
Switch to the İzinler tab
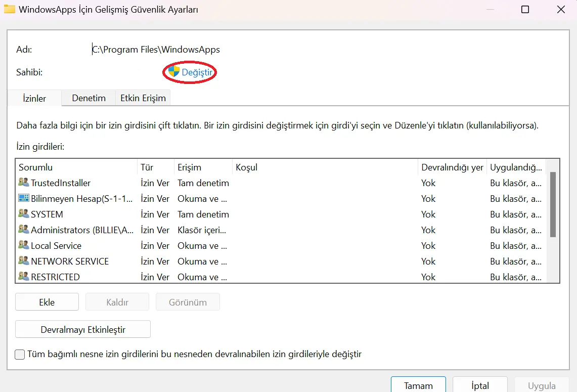click(34, 98)
